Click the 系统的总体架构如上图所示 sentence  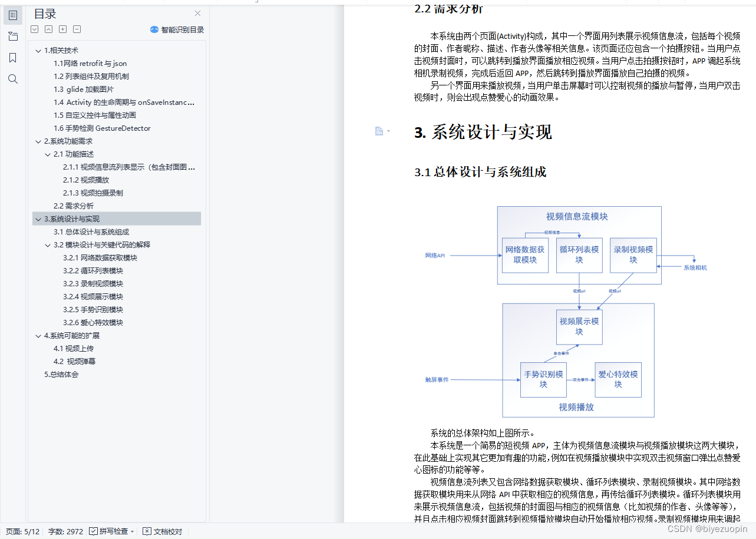483,434
